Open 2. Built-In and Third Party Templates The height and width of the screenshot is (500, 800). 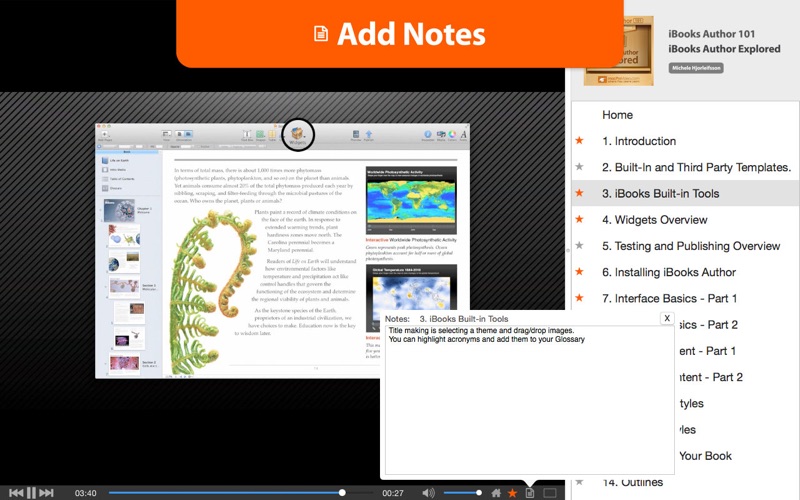click(685, 167)
